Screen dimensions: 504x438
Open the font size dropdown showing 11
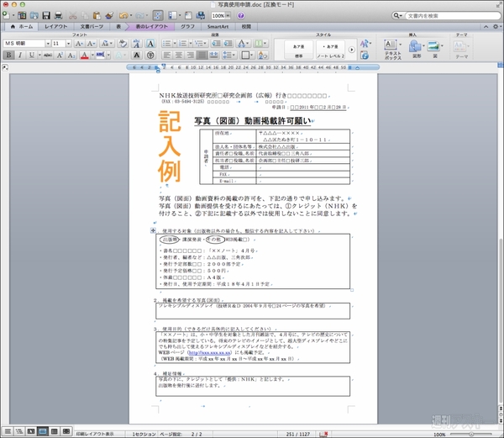[x=69, y=44]
